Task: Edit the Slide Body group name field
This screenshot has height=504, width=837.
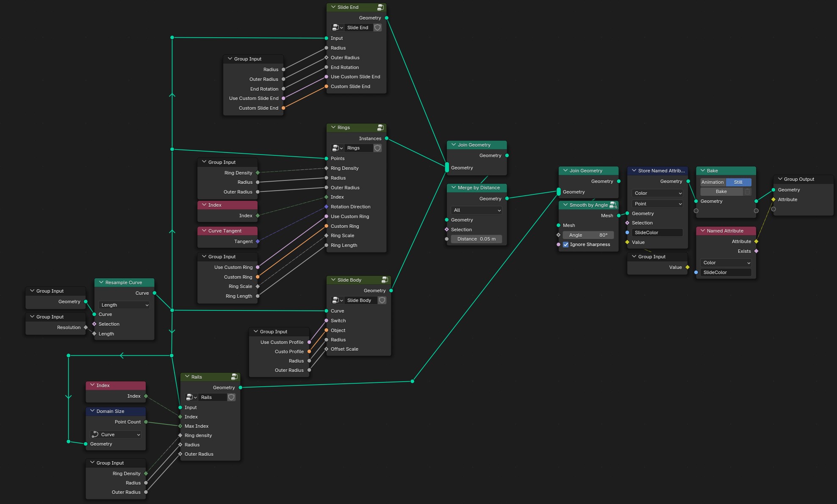Action: [361, 300]
